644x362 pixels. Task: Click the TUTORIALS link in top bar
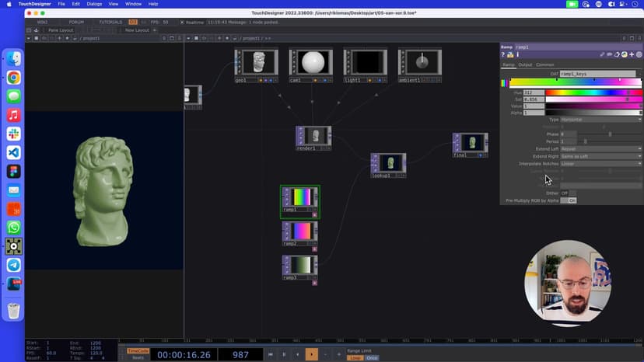point(110,23)
